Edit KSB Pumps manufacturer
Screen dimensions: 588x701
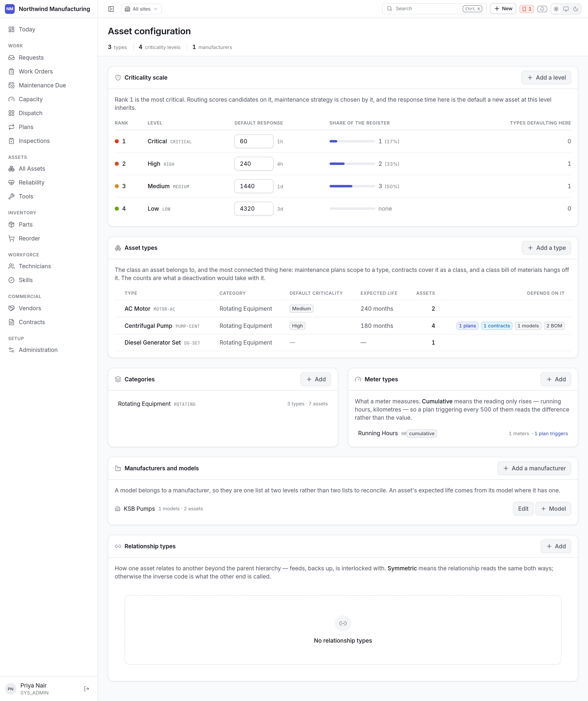point(523,509)
